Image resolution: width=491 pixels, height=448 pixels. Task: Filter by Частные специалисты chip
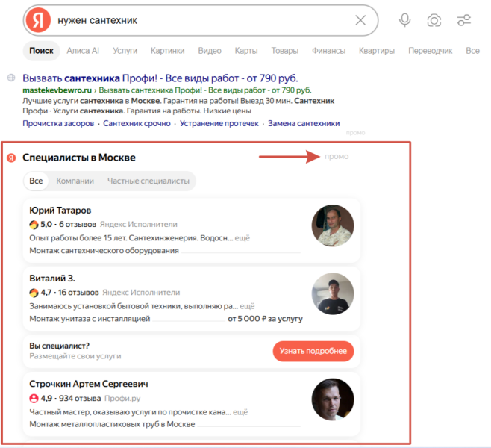coord(148,181)
